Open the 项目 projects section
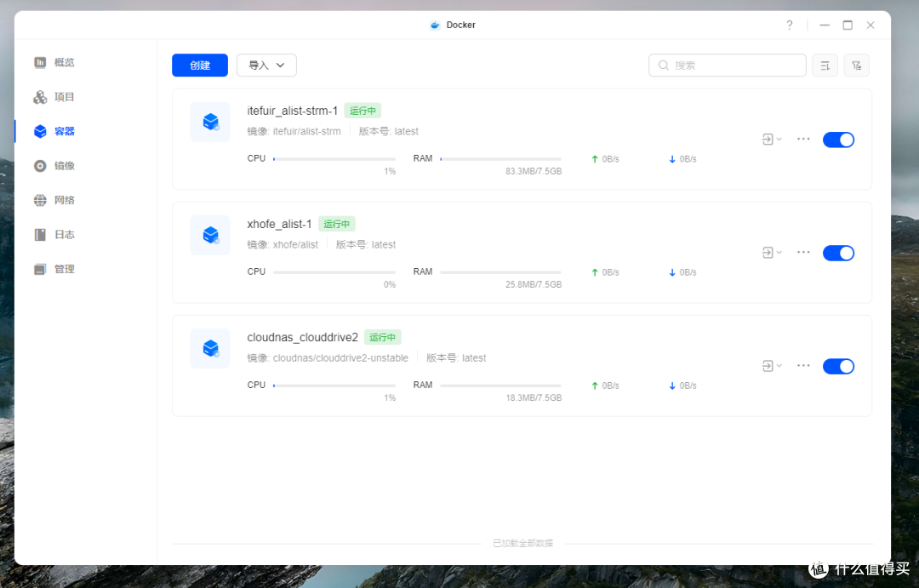 pos(54,97)
